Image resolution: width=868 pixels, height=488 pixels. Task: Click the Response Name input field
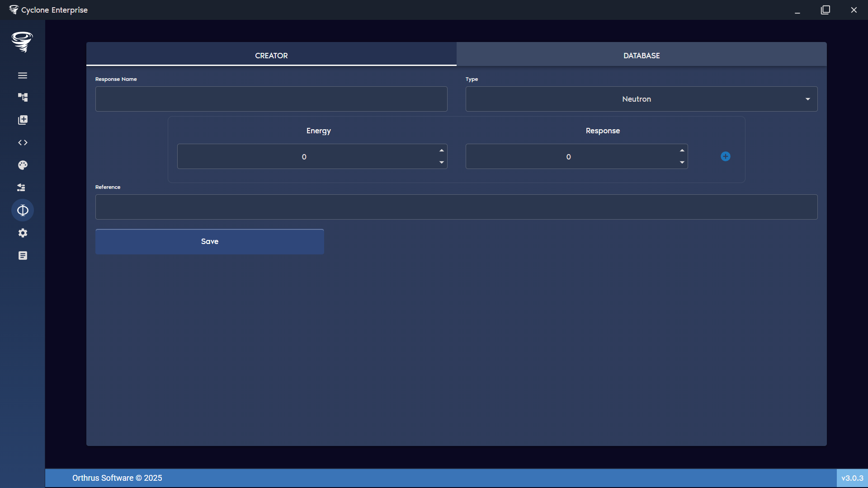(x=271, y=99)
